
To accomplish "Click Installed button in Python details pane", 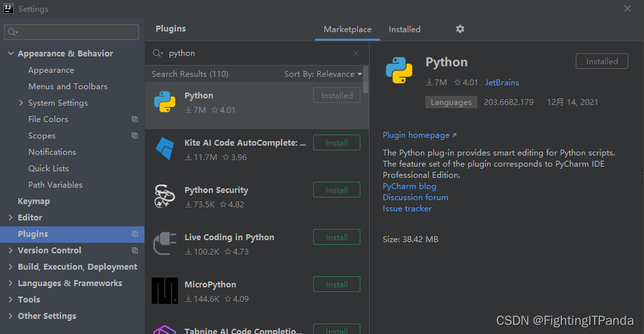I will pos(602,61).
